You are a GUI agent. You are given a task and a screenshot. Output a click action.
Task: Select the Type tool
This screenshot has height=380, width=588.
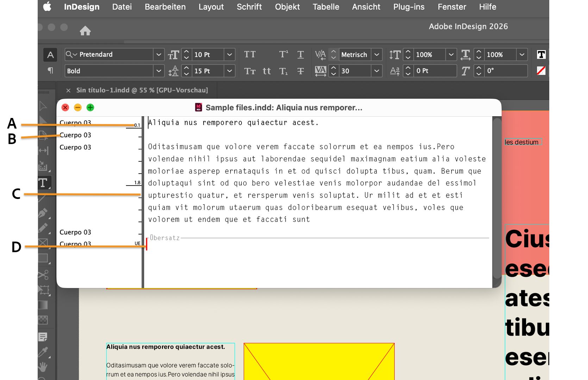(44, 183)
